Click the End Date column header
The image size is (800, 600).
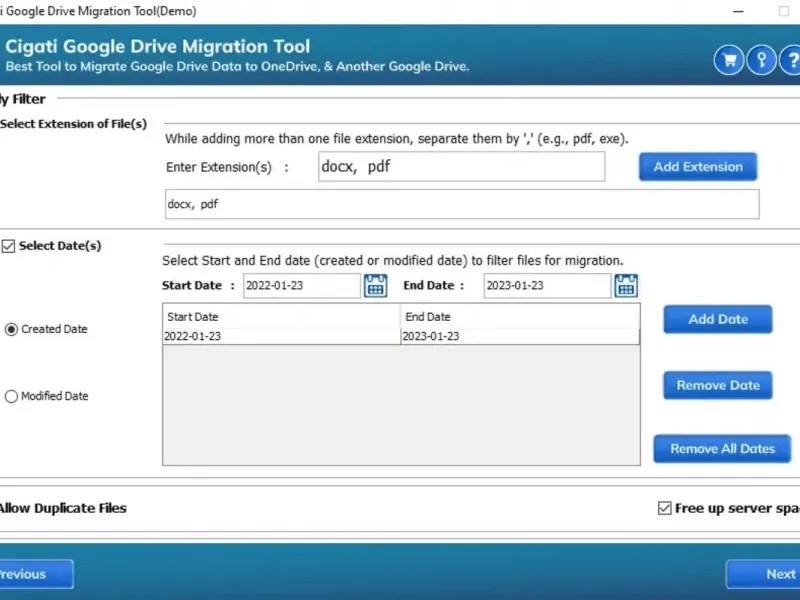[520, 317]
